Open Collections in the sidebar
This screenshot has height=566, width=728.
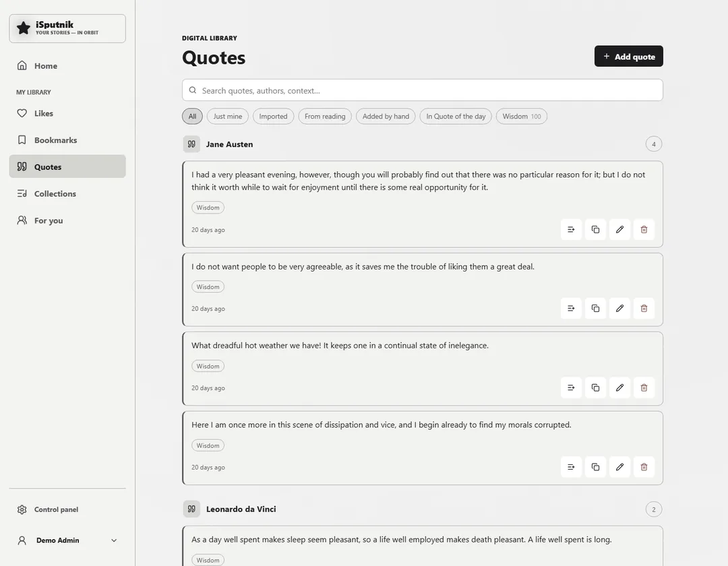67,194
